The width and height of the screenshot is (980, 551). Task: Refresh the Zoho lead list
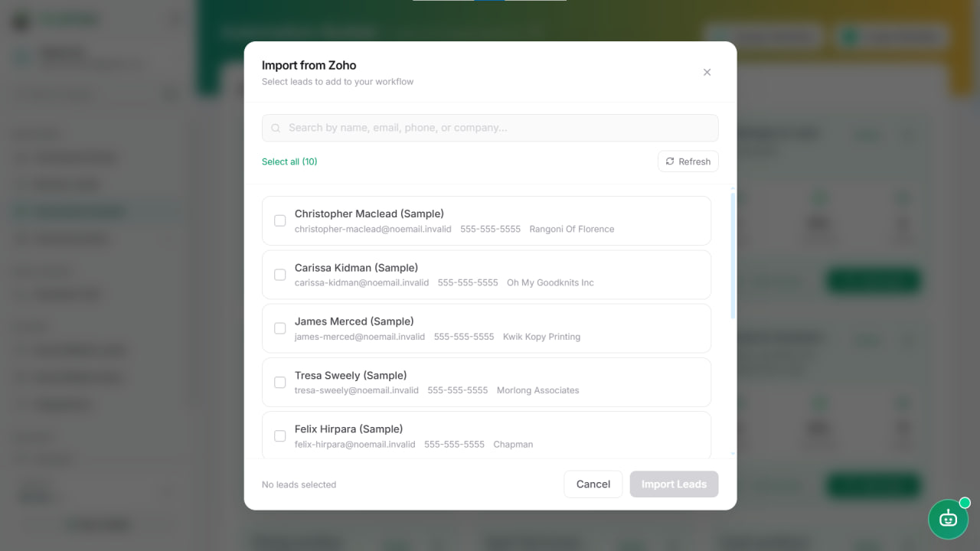(688, 161)
